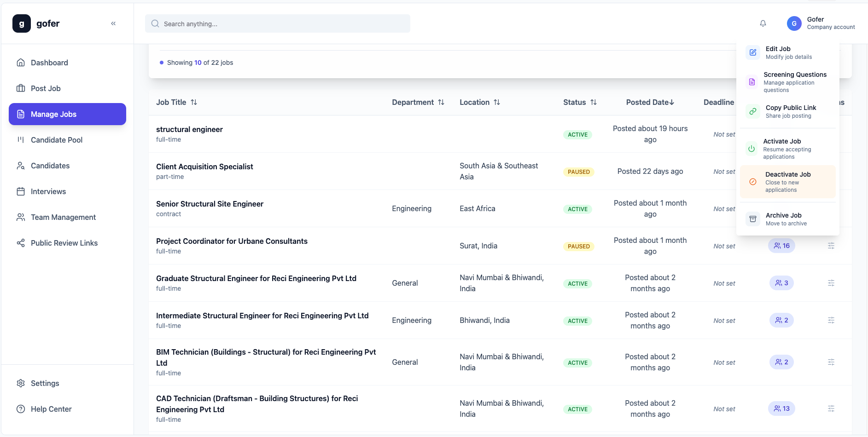Screen dimensions: 868x437
Task: Collapse the sidebar with the double-chevron icon
Action: point(113,23)
